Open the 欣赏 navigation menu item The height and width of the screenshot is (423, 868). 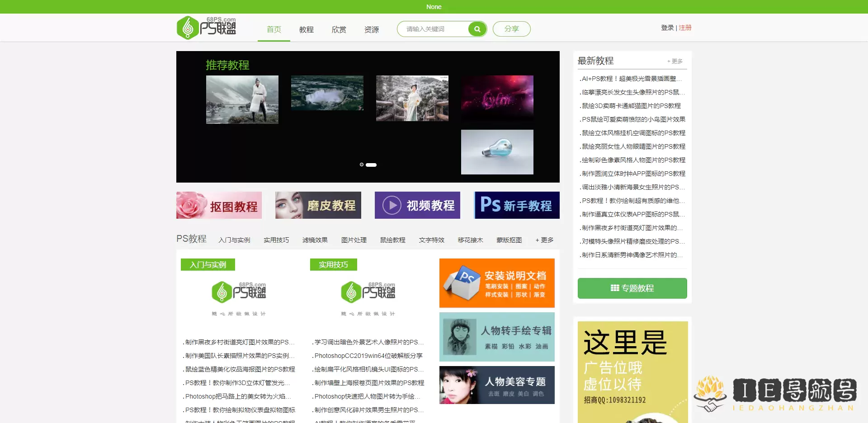(339, 29)
